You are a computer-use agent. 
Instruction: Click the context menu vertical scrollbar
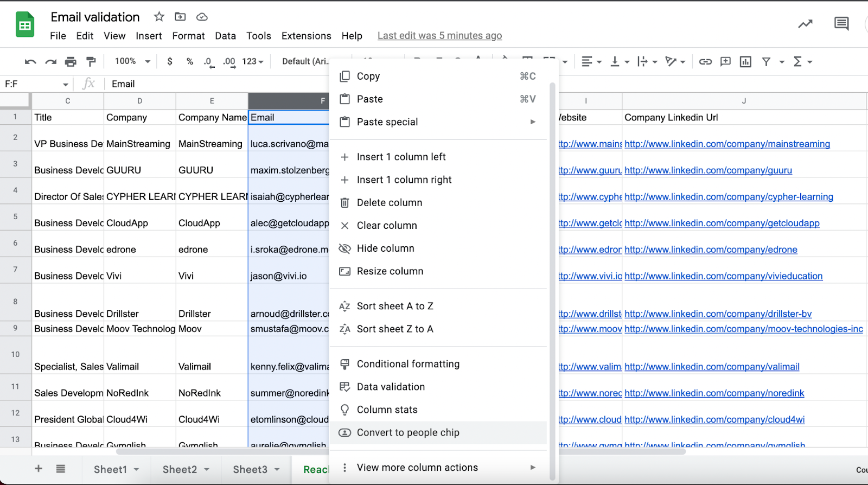552,282
